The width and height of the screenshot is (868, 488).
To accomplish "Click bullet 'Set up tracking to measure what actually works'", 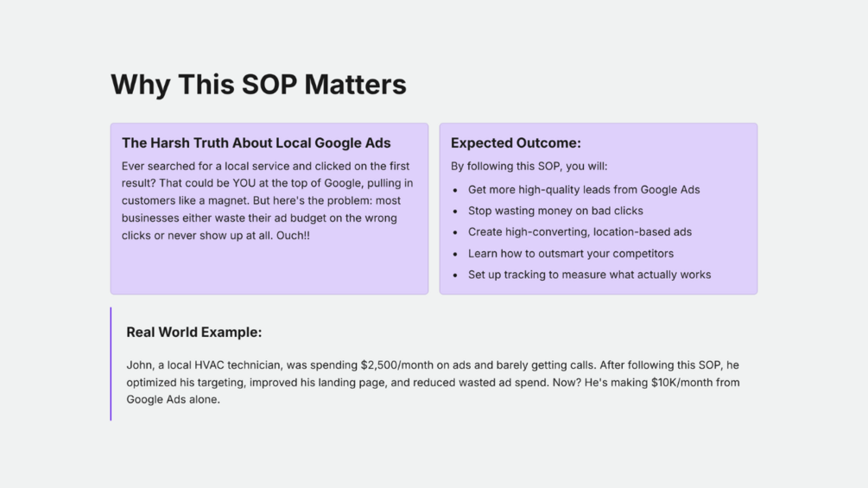I will 590,275.
